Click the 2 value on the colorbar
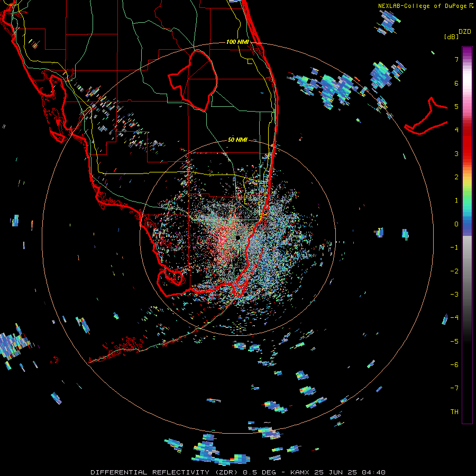This screenshot has width=476, height=476. 456,177
